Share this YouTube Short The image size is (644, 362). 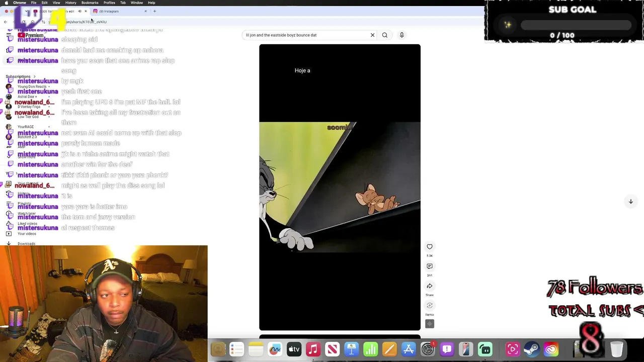(430, 286)
